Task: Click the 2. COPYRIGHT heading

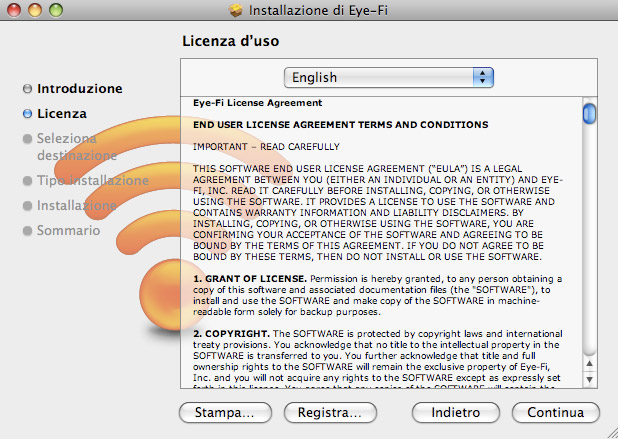Action: (x=231, y=334)
